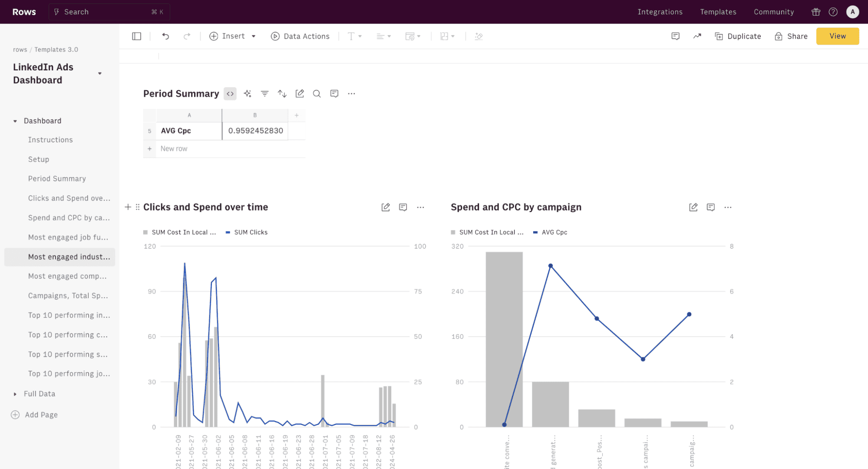Click Period Summary search icon

pyautogui.click(x=317, y=94)
